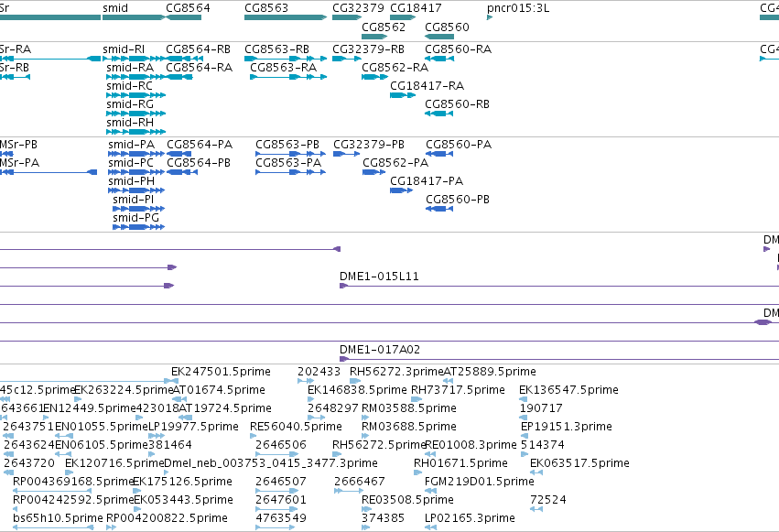Viewport: 779px width, 532px height.
Task: Click the Dmel_neb_003753_0415_3477.3prime label
Action: pos(271,463)
